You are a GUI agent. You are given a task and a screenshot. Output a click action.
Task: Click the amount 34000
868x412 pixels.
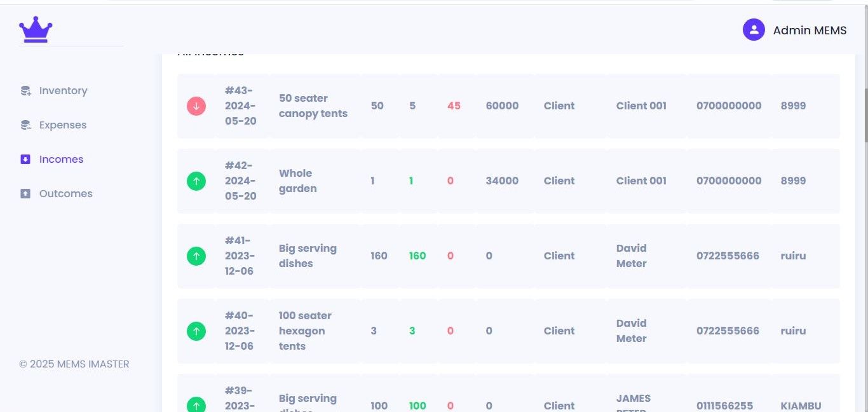tap(502, 181)
